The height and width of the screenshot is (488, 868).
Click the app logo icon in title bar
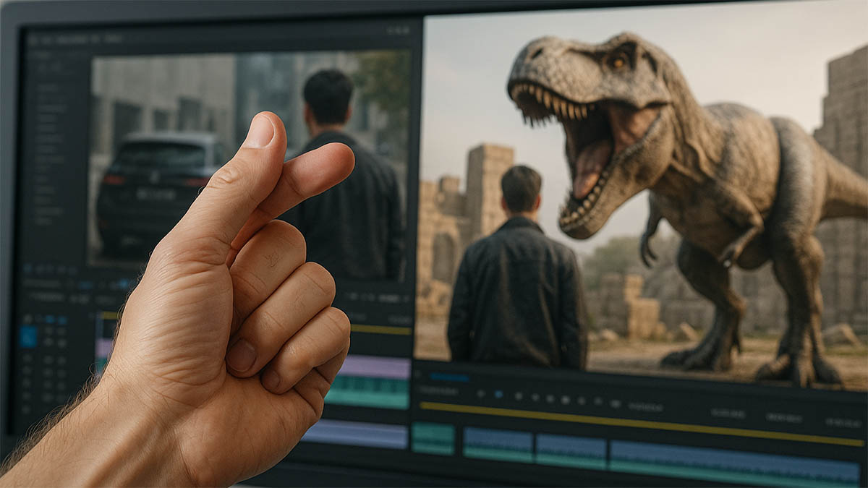pyautogui.click(x=33, y=40)
